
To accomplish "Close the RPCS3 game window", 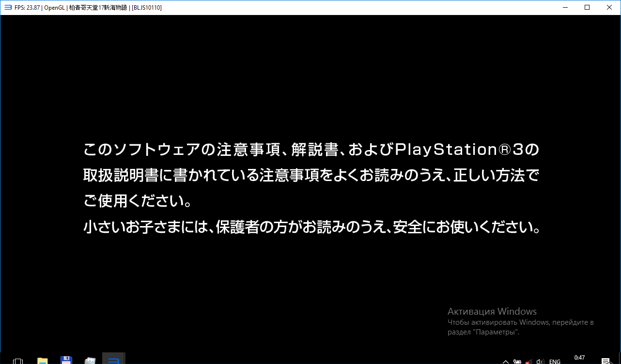I will pyautogui.click(x=609, y=7).
